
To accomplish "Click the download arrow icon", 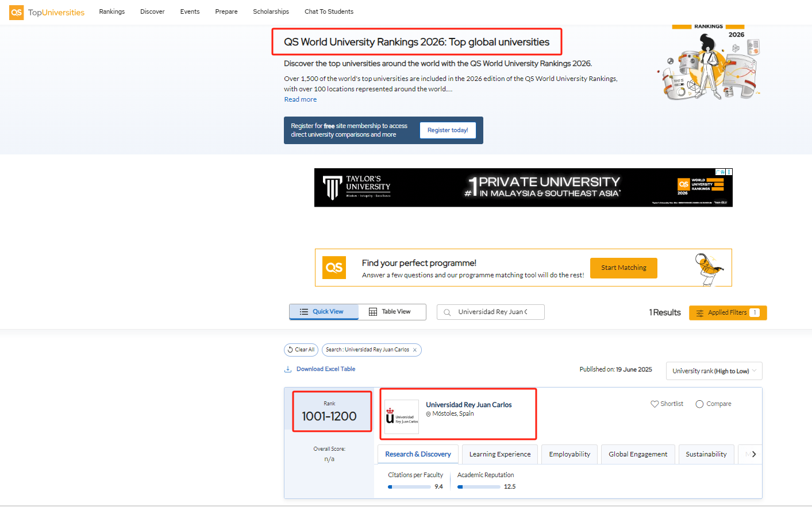I will point(288,369).
